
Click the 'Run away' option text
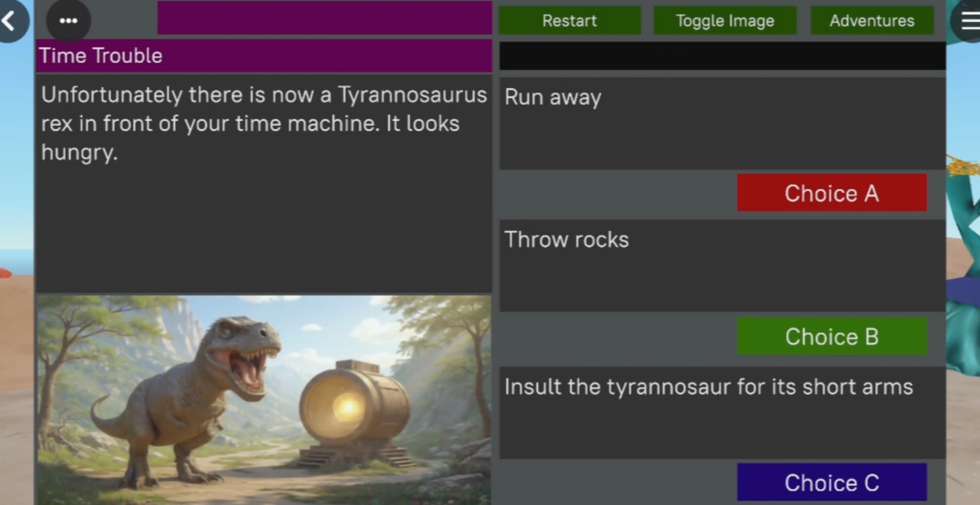[553, 97]
